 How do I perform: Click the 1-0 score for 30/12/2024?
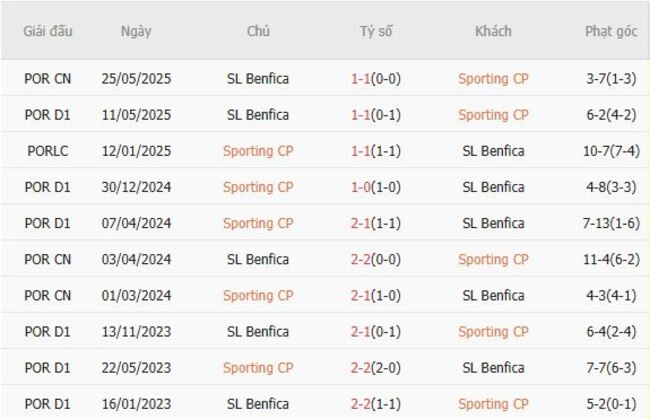[376, 187]
